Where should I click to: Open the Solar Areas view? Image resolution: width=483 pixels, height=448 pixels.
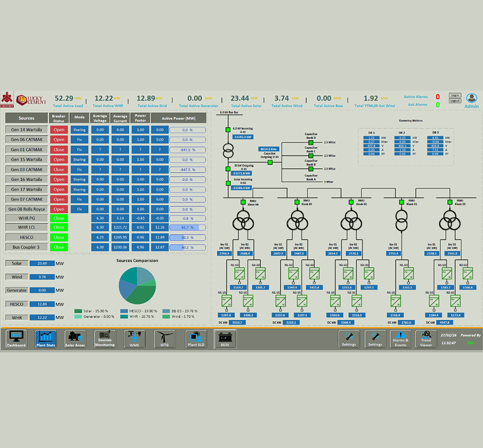click(75, 339)
